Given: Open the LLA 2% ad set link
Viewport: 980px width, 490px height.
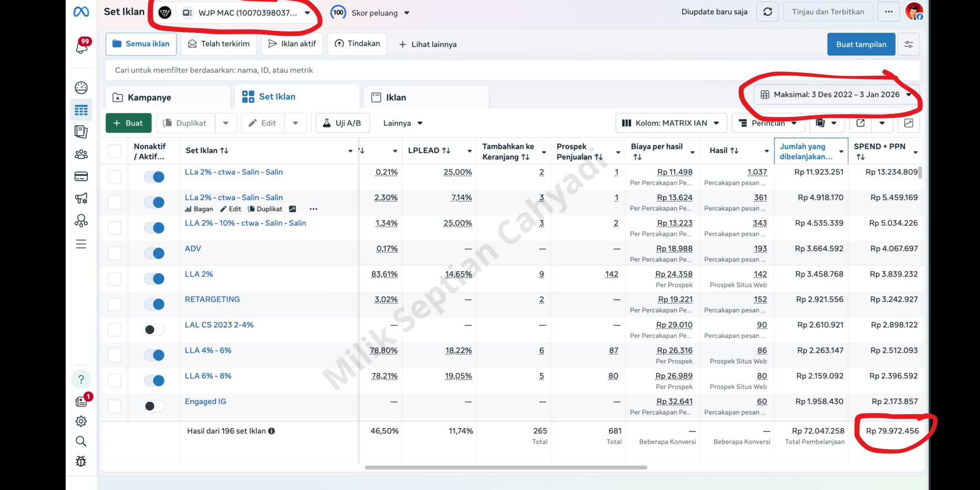Looking at the screenshot, I should 199,274.
